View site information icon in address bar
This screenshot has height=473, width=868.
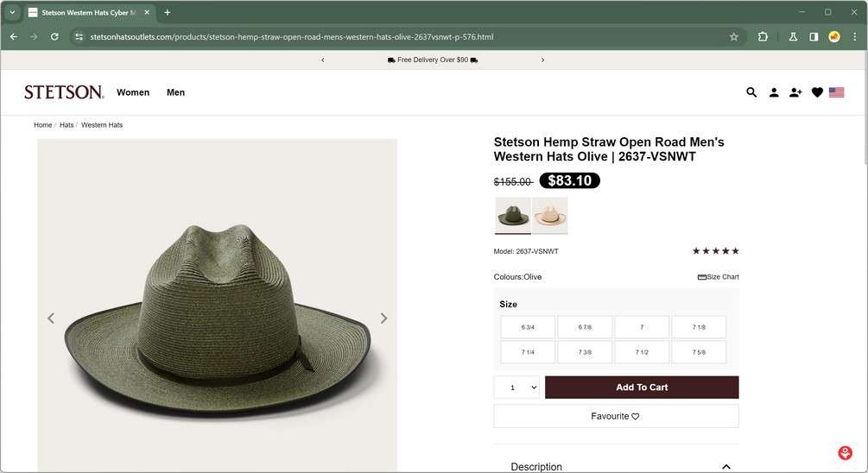(79, 36)
